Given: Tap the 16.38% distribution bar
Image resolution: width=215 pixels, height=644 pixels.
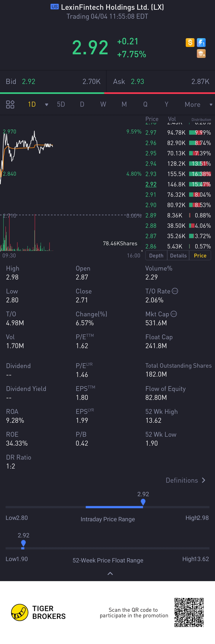Looking at the screenshot, I should pyautogui.click(x=200, y=174).
